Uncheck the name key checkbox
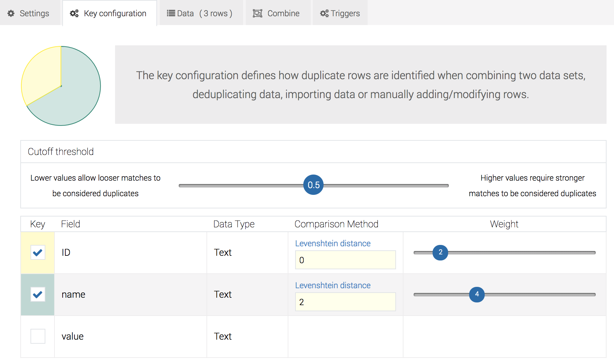 [38, 294]
